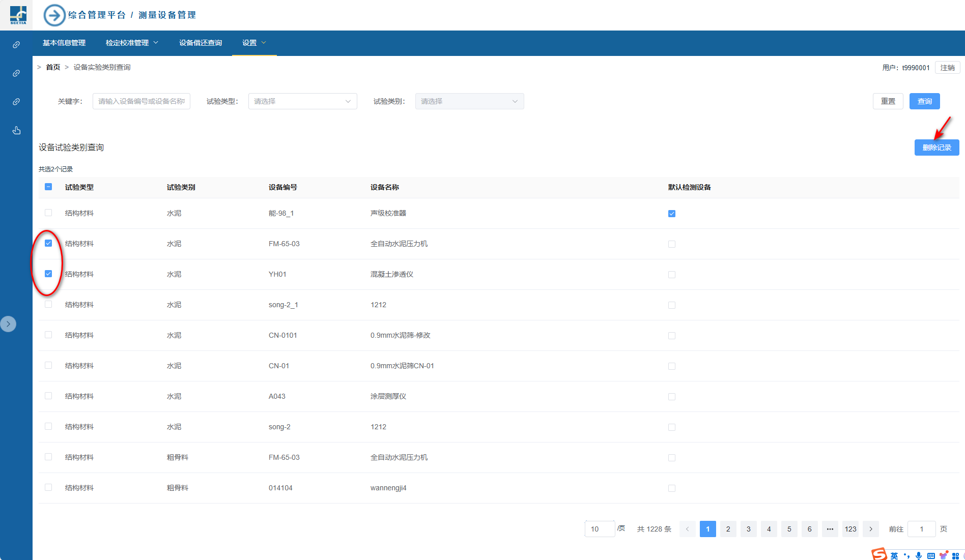Open the 10/页 page size selector
The height and width of the screenshot is (560, 965).
click(600, 529)
